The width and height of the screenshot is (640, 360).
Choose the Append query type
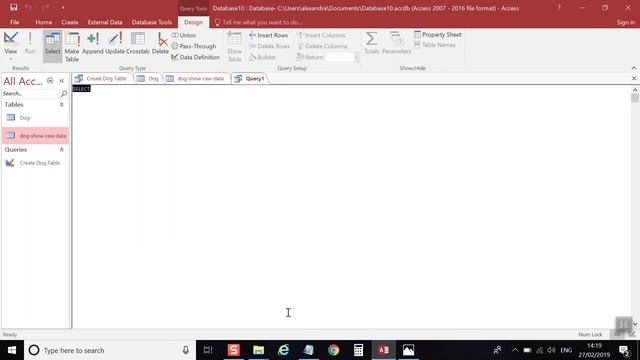pos(93,43)
